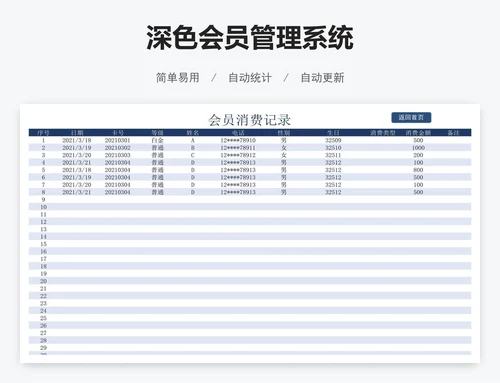Image resolution: width=500 pixels, height=383 pixels.
Task: Click amount 500 in row 8
Action: 418,192
